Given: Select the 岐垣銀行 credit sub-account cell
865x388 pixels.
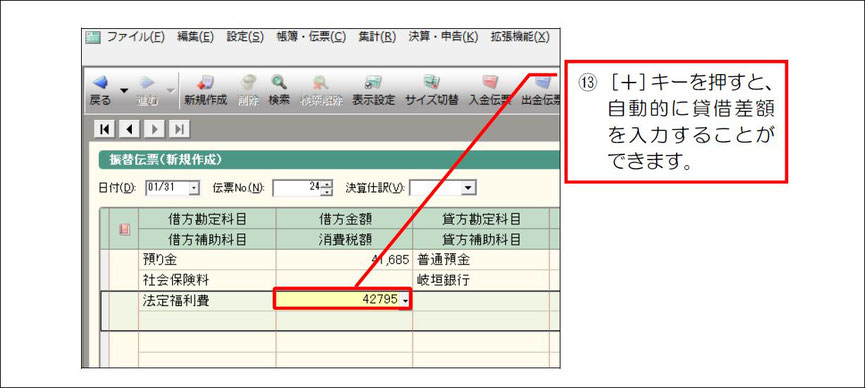Looking at the screenshot, I should tap(480, 280).
